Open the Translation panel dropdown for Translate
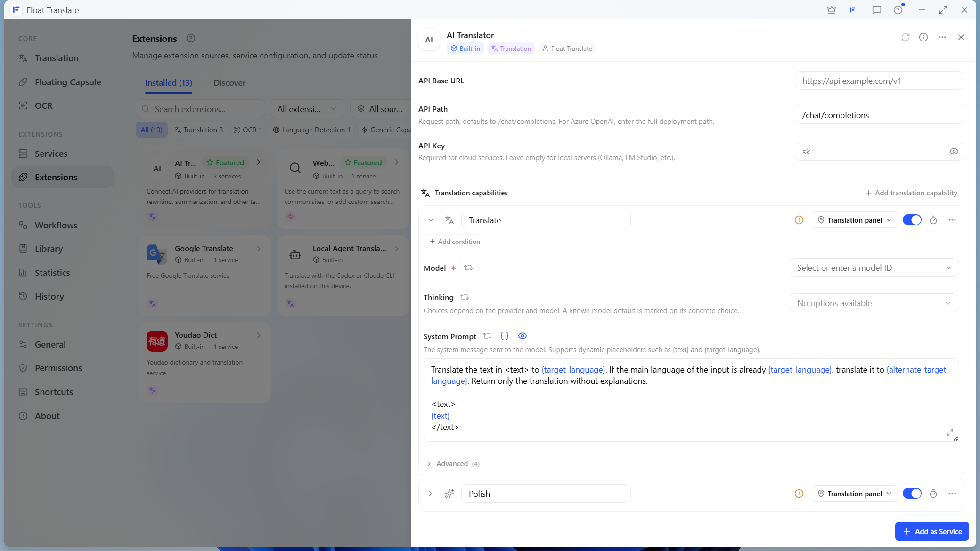 click(x=854, y=220)
